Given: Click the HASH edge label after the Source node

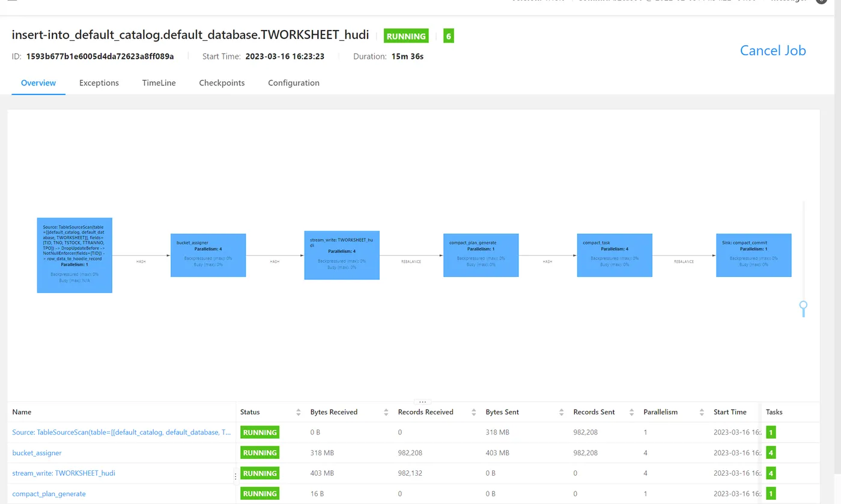Looking at the screenshot, I should [x=141, y=262].
